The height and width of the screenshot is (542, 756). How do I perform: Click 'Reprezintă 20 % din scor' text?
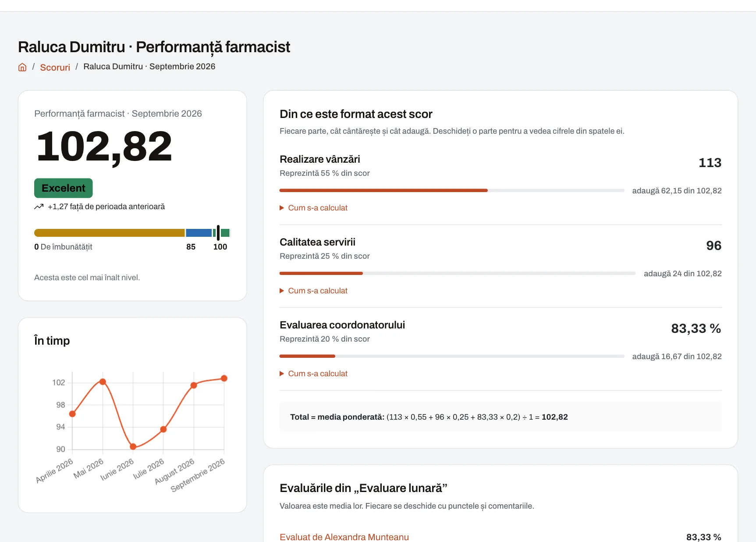[325, 339]
